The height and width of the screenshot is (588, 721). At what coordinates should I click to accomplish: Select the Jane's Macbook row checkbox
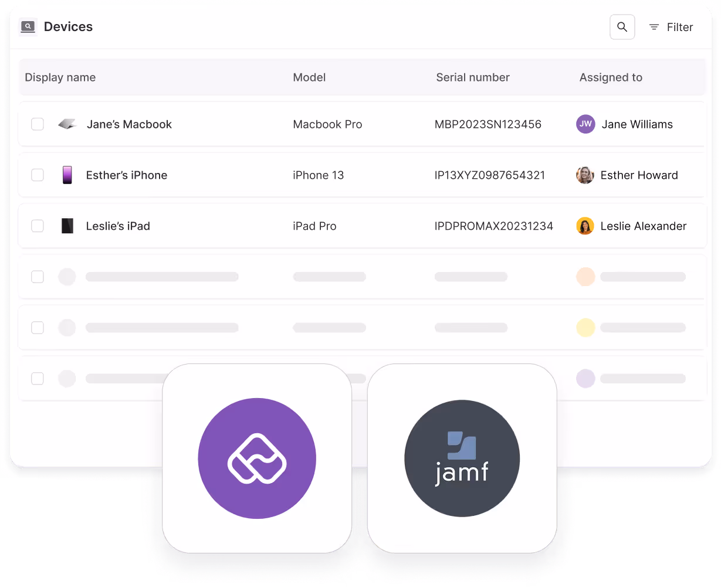tap(38, 124)
